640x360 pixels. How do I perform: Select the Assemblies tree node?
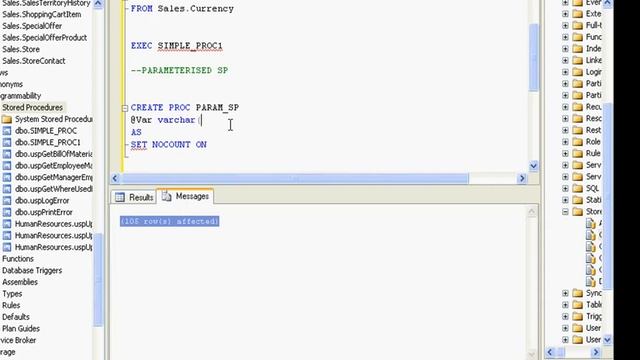point(20,282)
